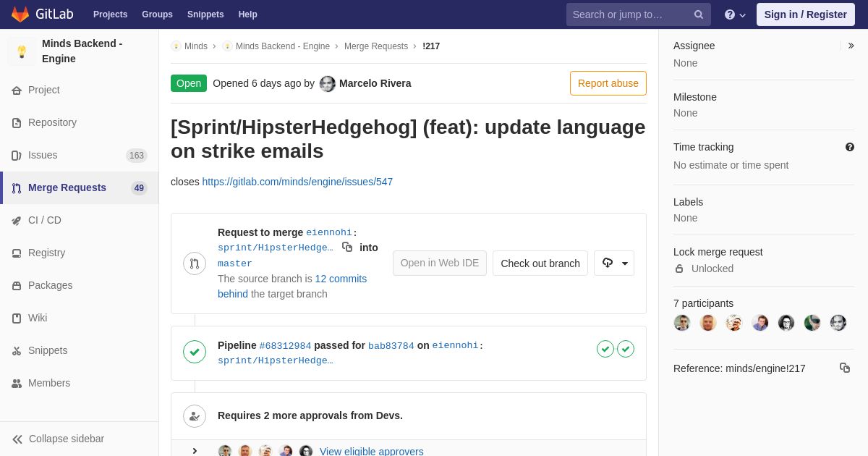Expand the eligible approvers list
This screenshot has height=456, width=868.
pos(195,451)
